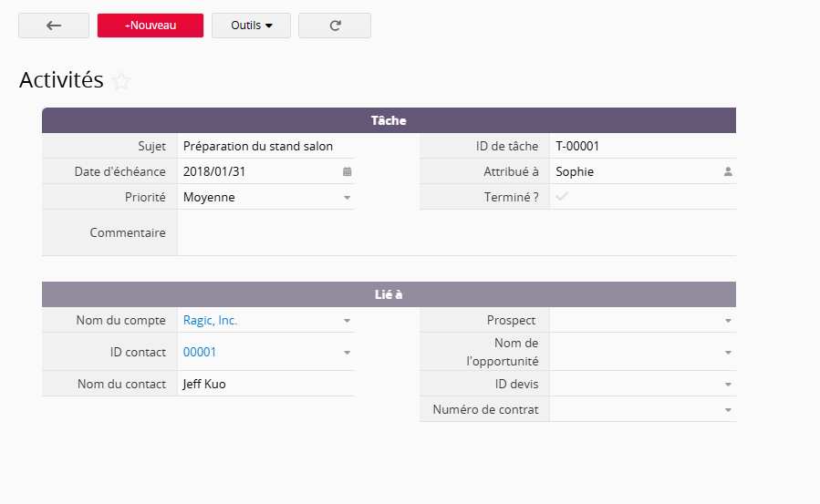Open the Outils menu
The image size is (820, 504).
coord(251,26)
